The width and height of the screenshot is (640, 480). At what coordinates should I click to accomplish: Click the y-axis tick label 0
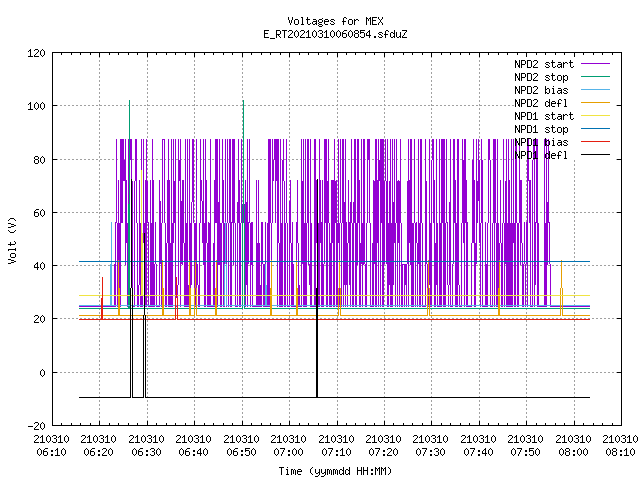[42, 373]
